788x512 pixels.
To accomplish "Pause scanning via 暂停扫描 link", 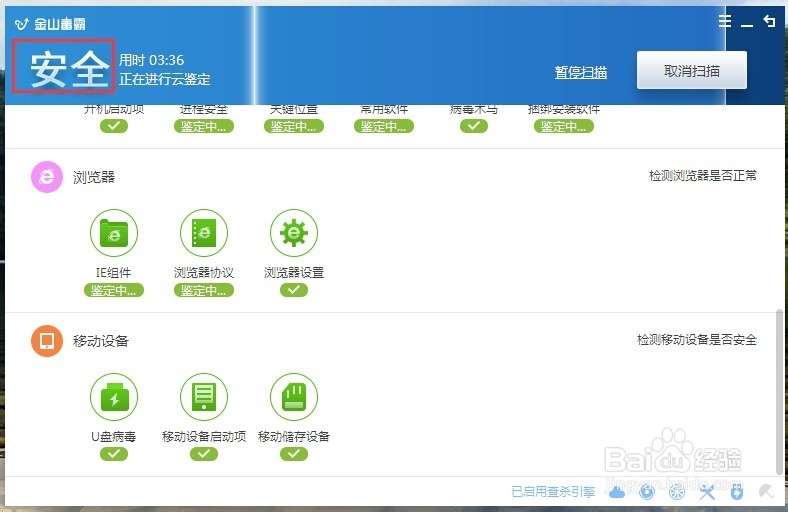I will tap(580, 72).
